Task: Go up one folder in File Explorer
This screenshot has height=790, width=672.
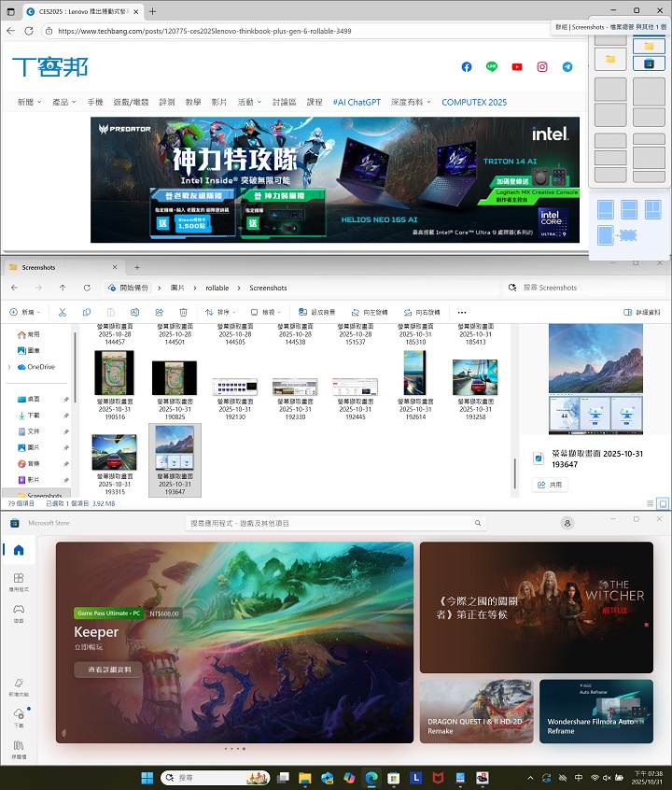Action: pos(63,288)
